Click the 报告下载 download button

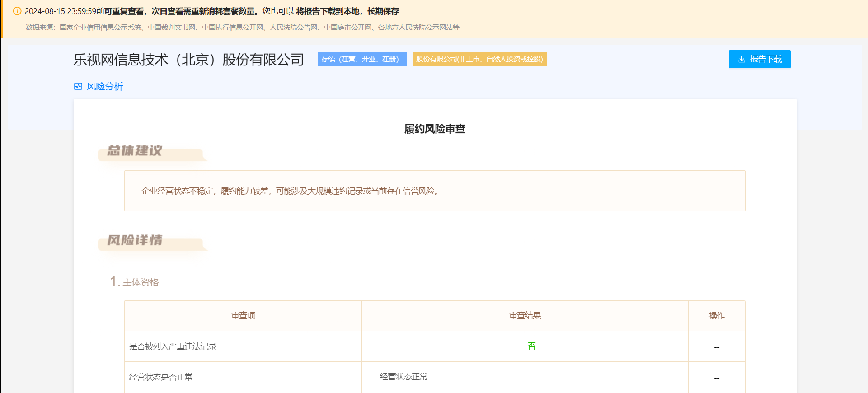point(760,59)
